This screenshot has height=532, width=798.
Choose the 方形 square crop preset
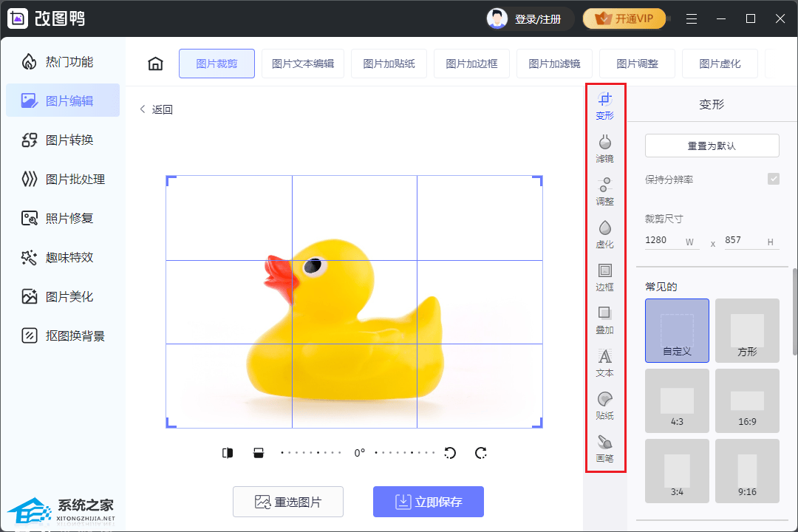pos(747,330)
